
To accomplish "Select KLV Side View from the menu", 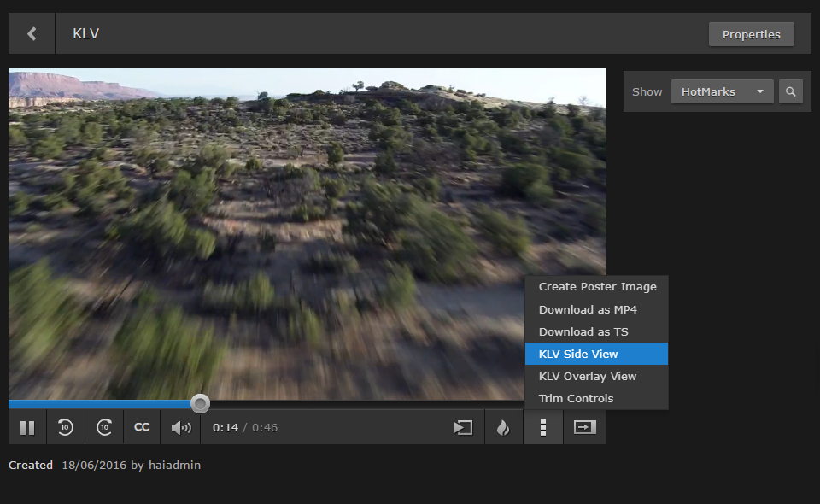I will coord(577,354).
